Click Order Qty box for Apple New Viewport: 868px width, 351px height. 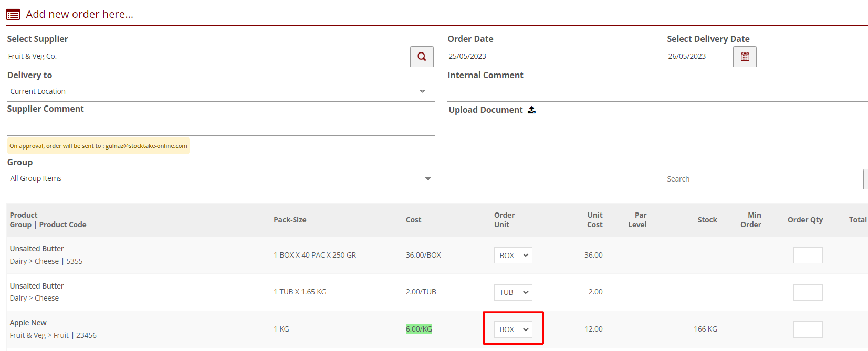tap(808, 329)
